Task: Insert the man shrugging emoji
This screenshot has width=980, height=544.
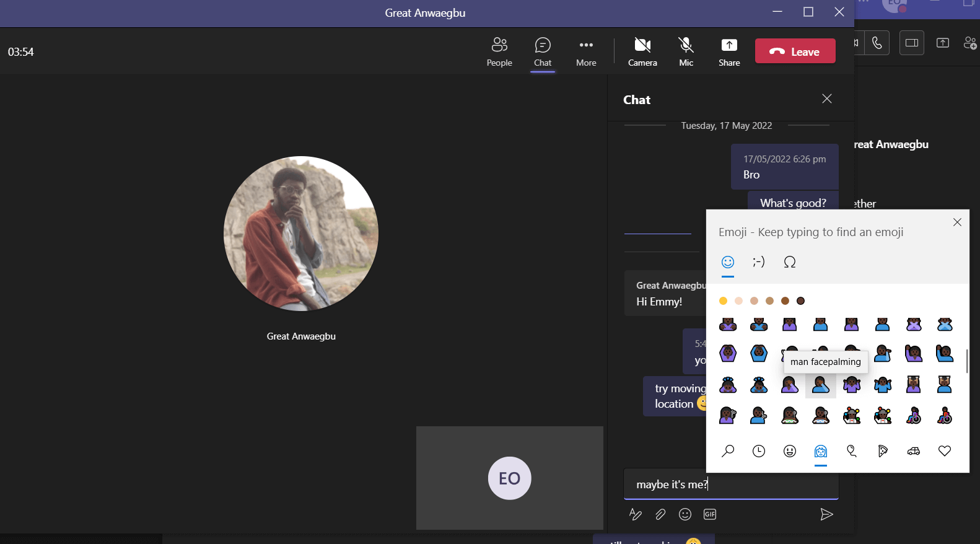Action: [x=883, y=385]
